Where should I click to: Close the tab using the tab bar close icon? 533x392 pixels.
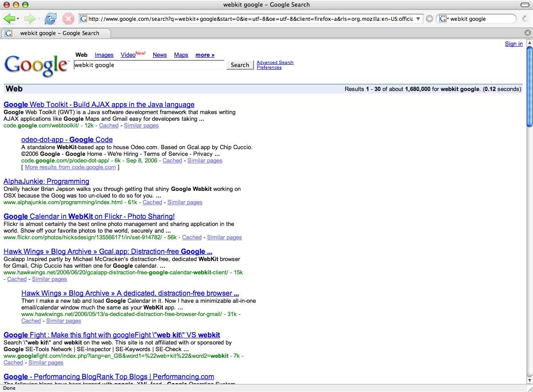pyautogui.click(x=527, y=33)
